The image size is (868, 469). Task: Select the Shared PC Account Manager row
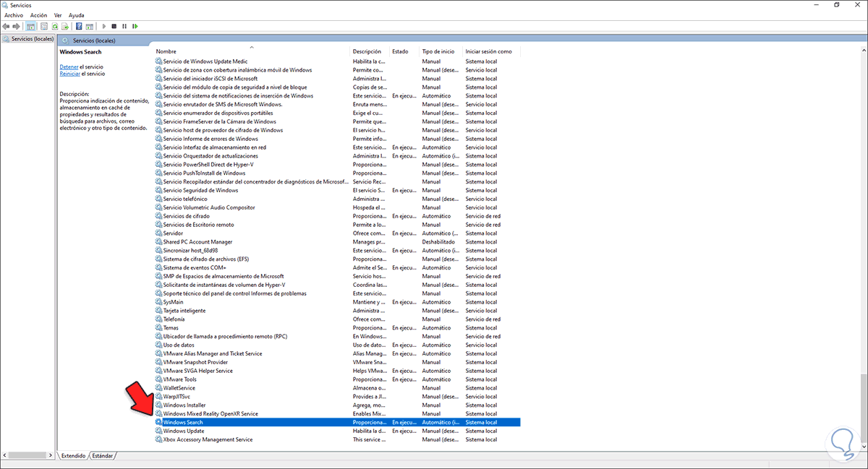pyautogui.click(x=337, y=242)
